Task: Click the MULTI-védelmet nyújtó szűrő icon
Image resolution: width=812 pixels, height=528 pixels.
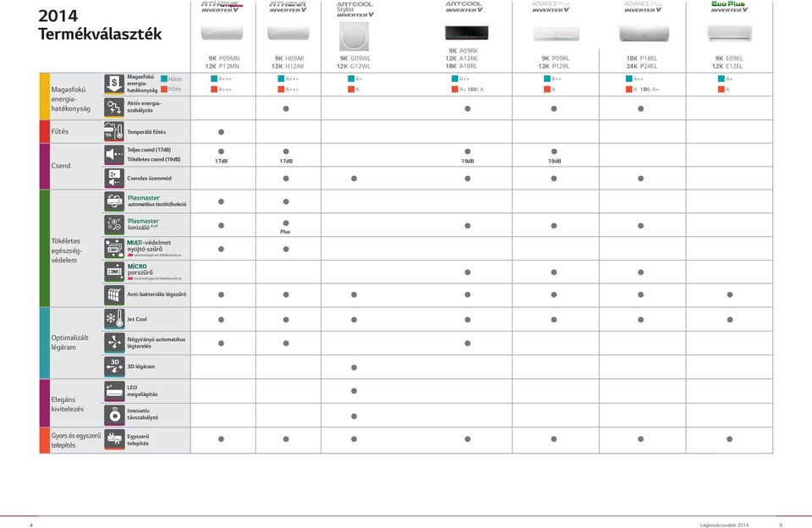Action: click(x=114, y=248)
